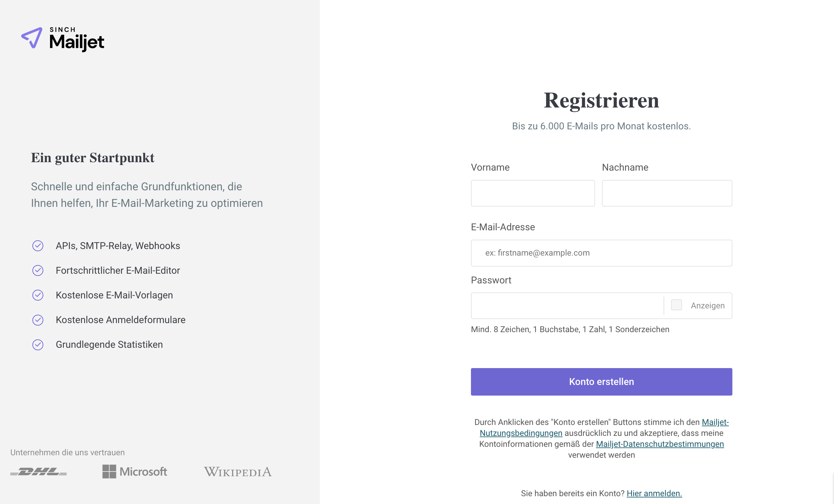
Task: Focus the Vorname input field
Action: 533,193
